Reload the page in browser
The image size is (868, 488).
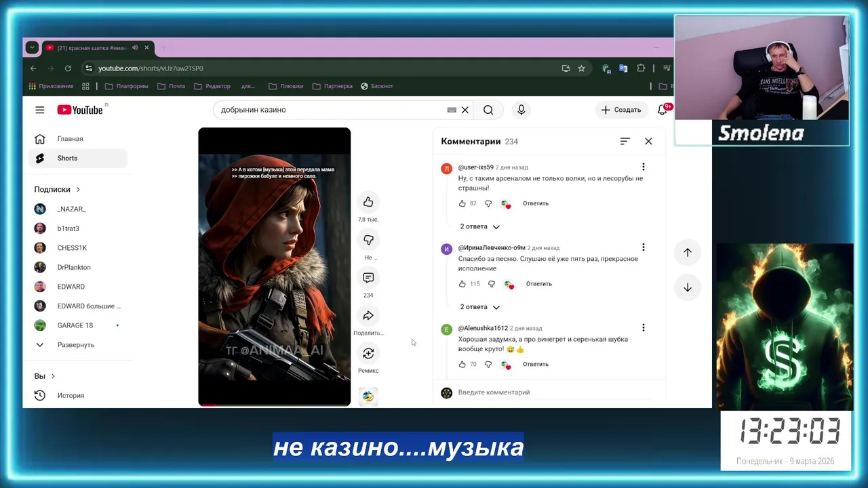click(68, 68)
